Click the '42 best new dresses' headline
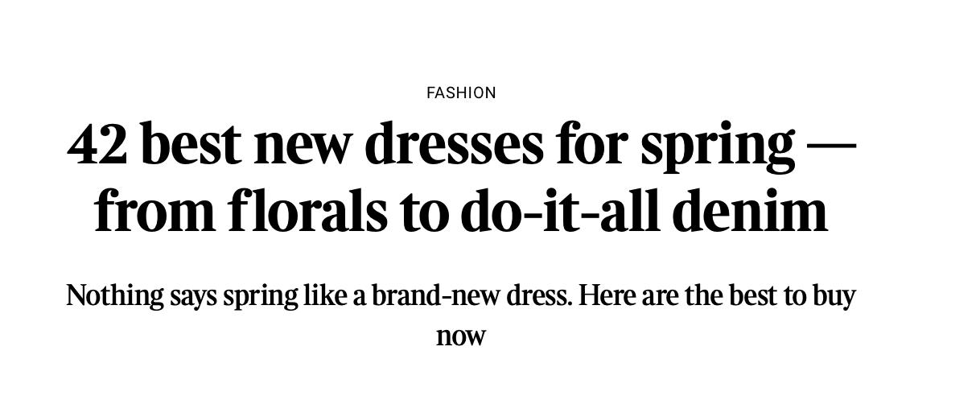The height and width of the screenshot is (396, 980). (461, 177)
